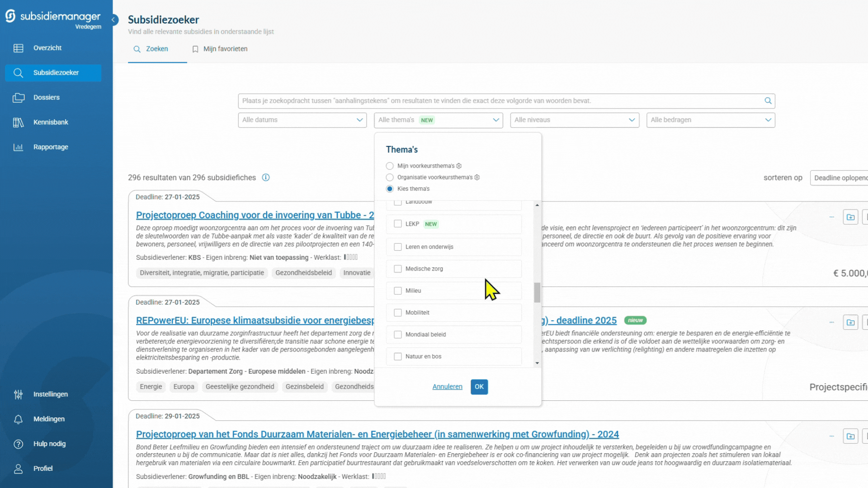Open Hulp nodig question mark icon

coord(18,444)
